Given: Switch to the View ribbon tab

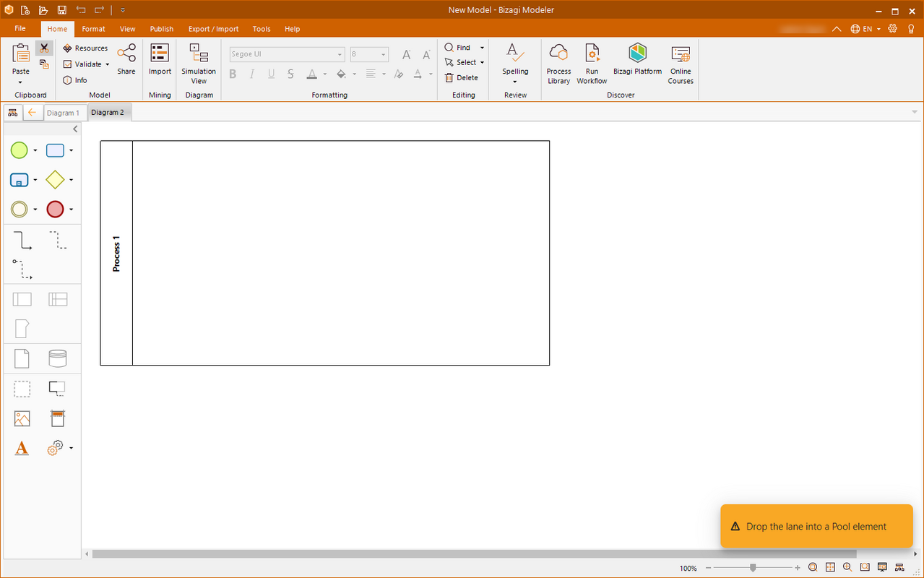Looking at the screenshot, I should 128,29.
